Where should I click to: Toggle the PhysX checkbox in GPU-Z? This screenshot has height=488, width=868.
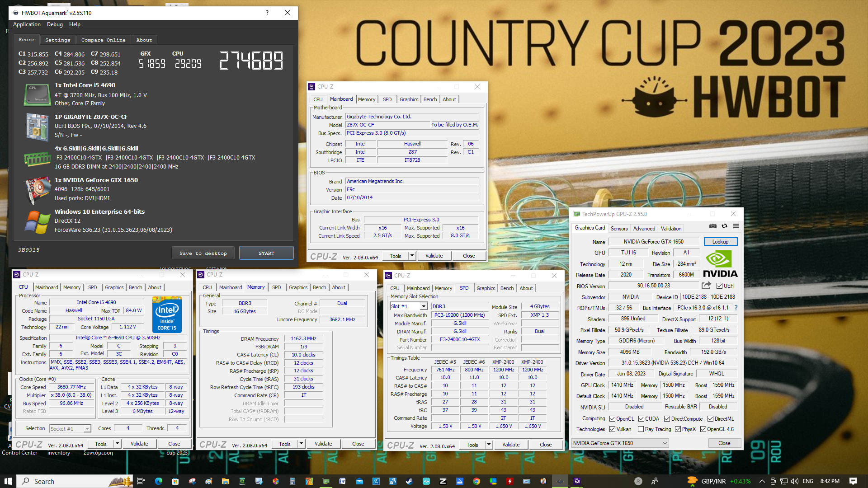678,429
